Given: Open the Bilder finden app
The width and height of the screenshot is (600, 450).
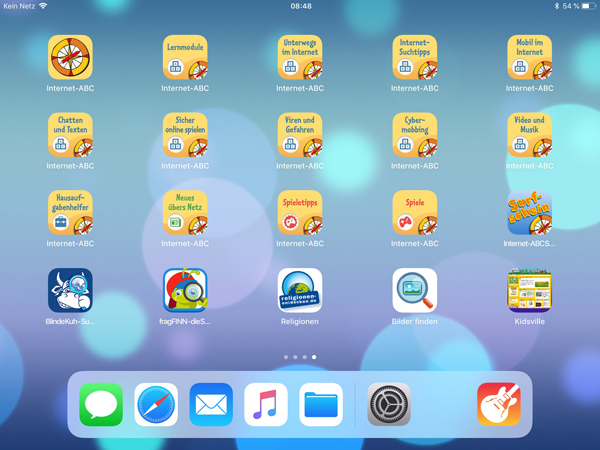Looking at the screenshot, I should click(x=415, y=291).
